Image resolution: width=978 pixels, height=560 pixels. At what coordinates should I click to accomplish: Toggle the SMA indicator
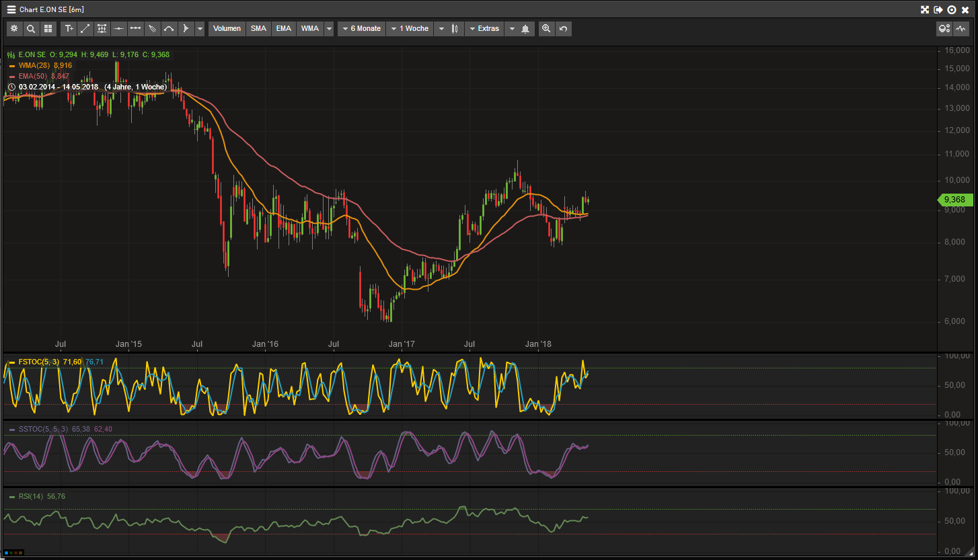click(x=258, y=29)
